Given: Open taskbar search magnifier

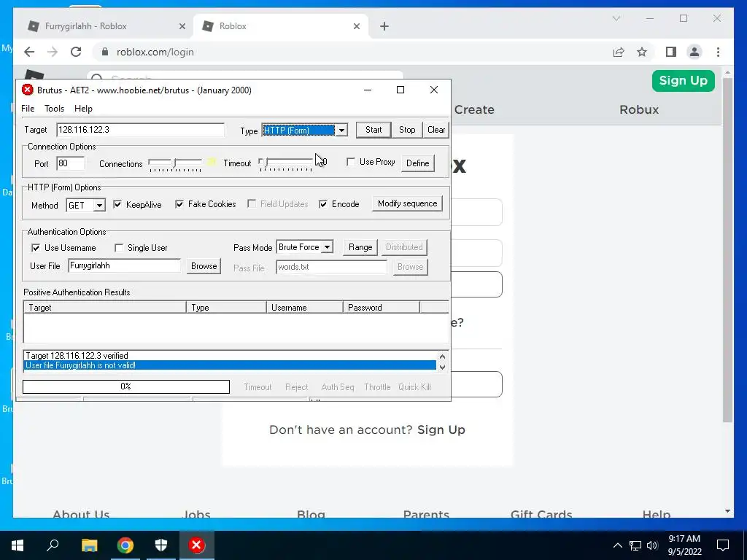Looking at the screenshot, I should coord(53,545).
